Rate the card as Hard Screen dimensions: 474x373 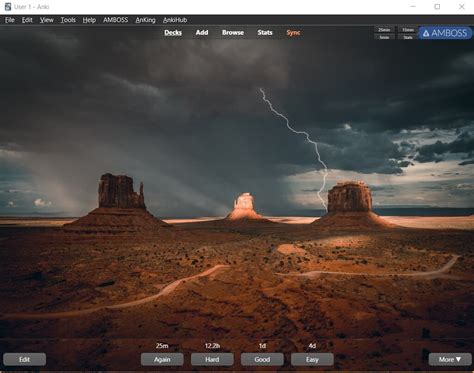[x=212, y=359]
